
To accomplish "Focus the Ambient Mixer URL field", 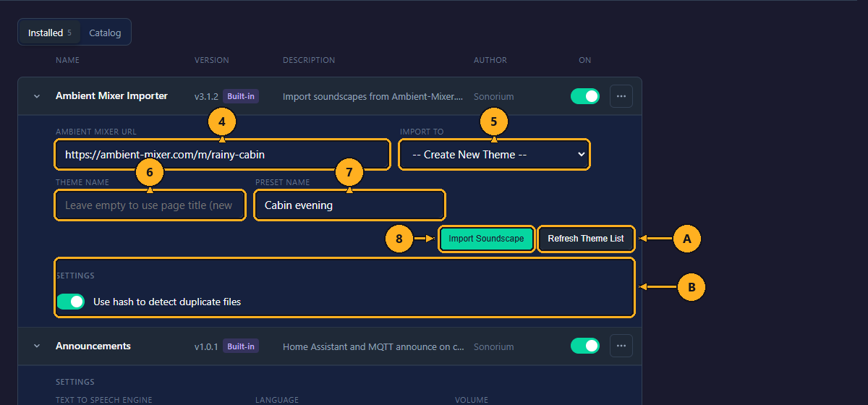I will pyautogui.click(x=222, y=155).
